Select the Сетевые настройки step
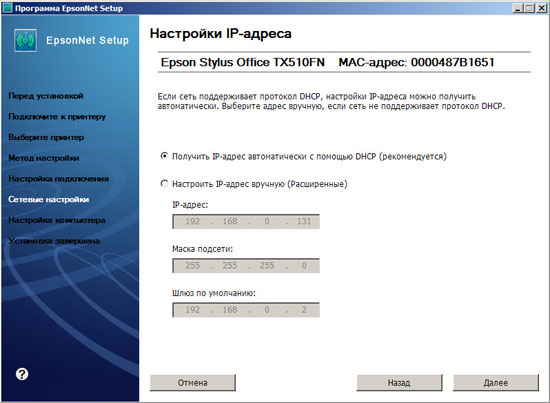 [49, 199]
